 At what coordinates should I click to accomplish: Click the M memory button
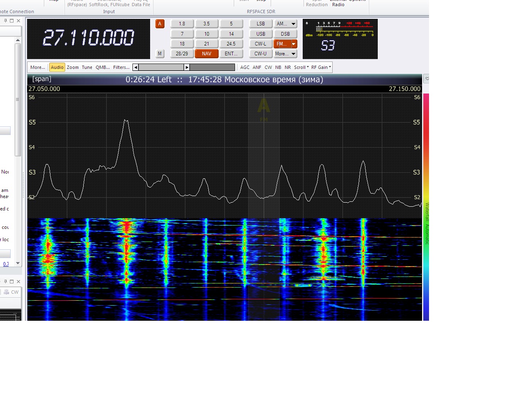pyautogui.click(x=160, y=54)
